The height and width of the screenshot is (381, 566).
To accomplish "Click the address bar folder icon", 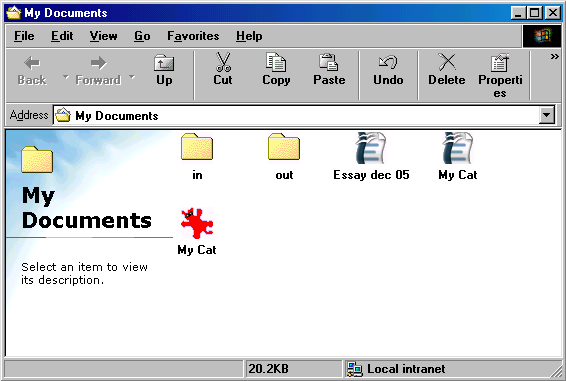I will (63, 115).
